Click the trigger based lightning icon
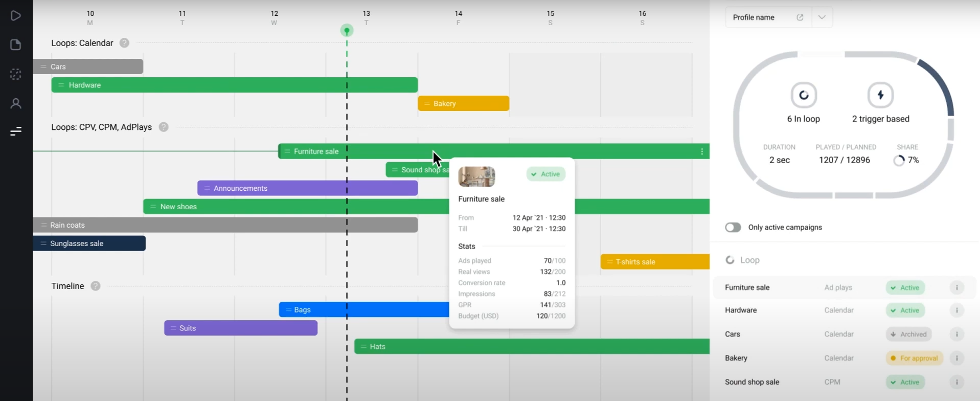980x401 pixels. click(x=880, y=95)
